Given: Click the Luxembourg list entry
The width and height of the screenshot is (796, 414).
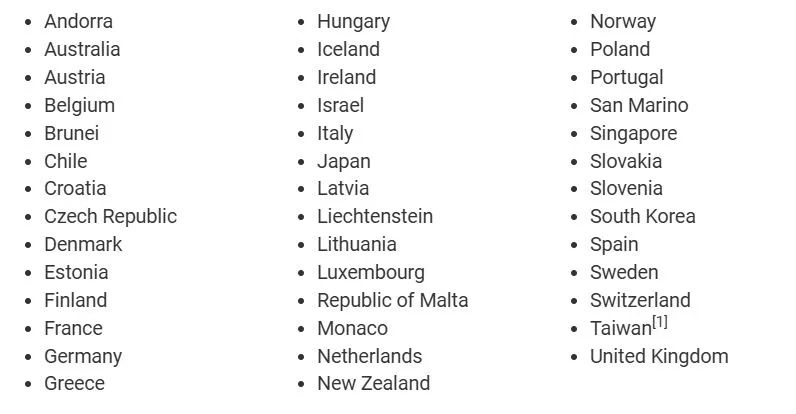Looking at the screenshot, I should click(370, 272).
